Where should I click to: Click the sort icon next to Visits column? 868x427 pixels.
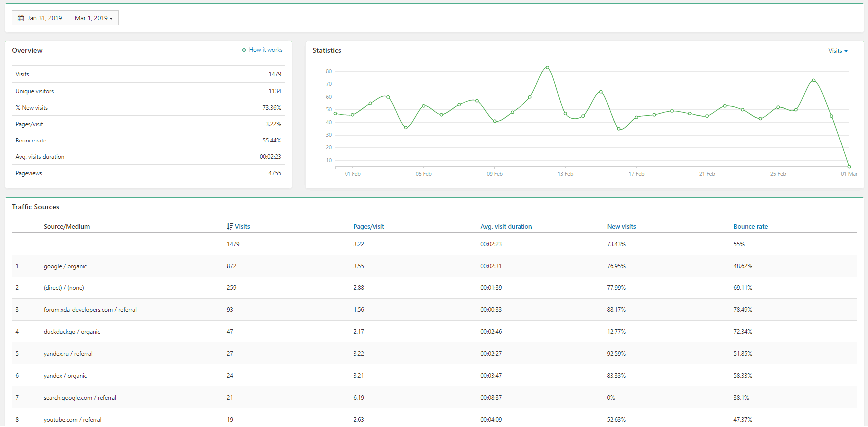230,226
